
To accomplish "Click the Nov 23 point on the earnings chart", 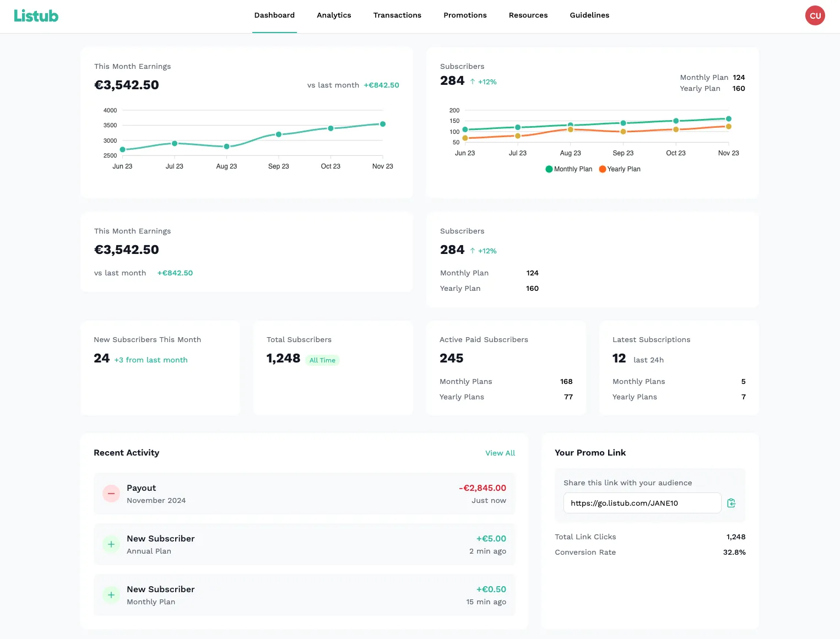I will coord(382,124).
